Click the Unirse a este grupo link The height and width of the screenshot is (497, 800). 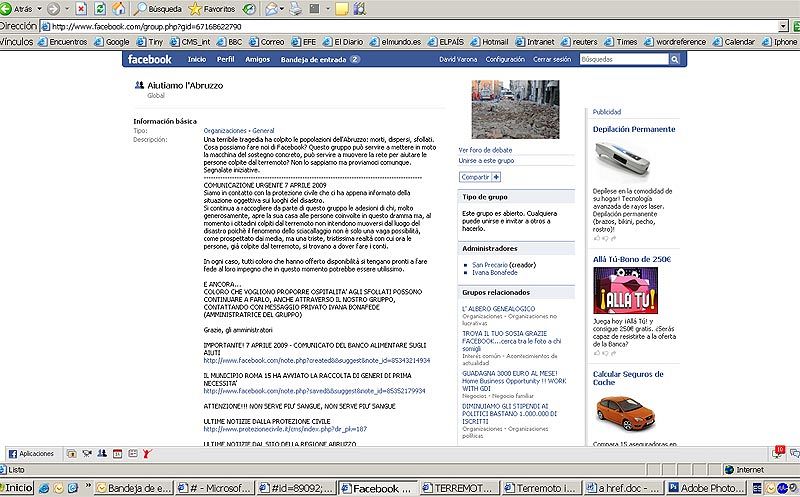pos(486,160)
